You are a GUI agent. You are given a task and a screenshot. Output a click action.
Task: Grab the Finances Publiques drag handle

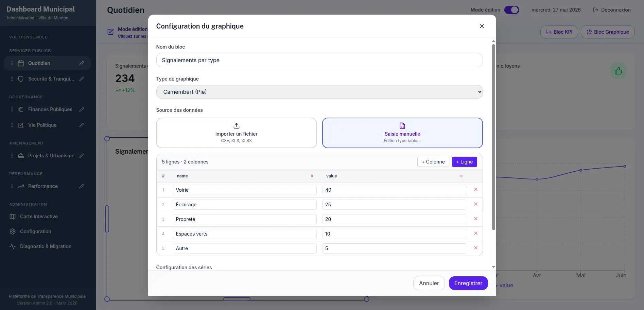coord(12,109)
